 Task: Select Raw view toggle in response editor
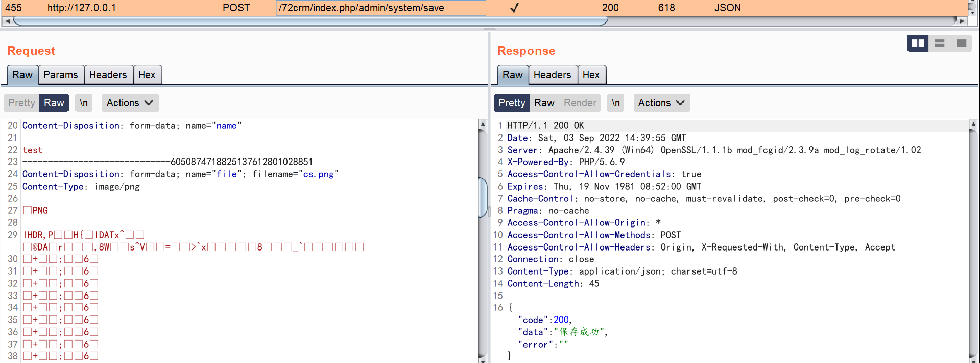coord(544,103)
